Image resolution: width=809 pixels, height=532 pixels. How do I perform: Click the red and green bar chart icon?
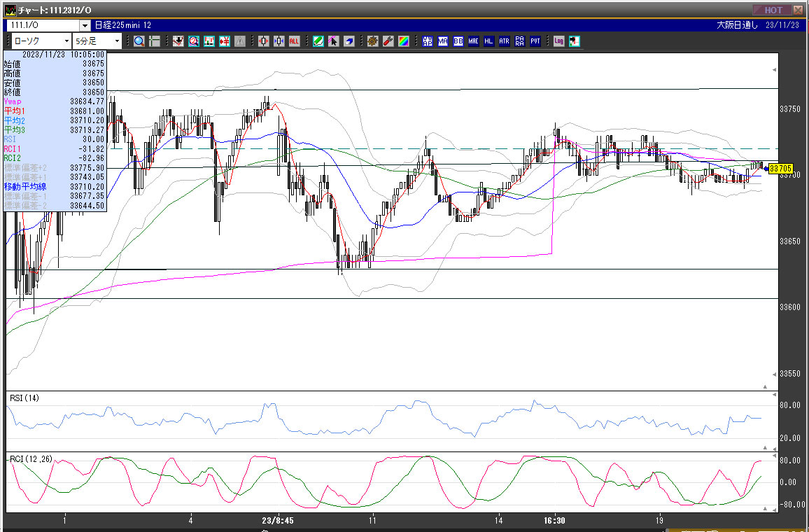click(x=209, y=41)
